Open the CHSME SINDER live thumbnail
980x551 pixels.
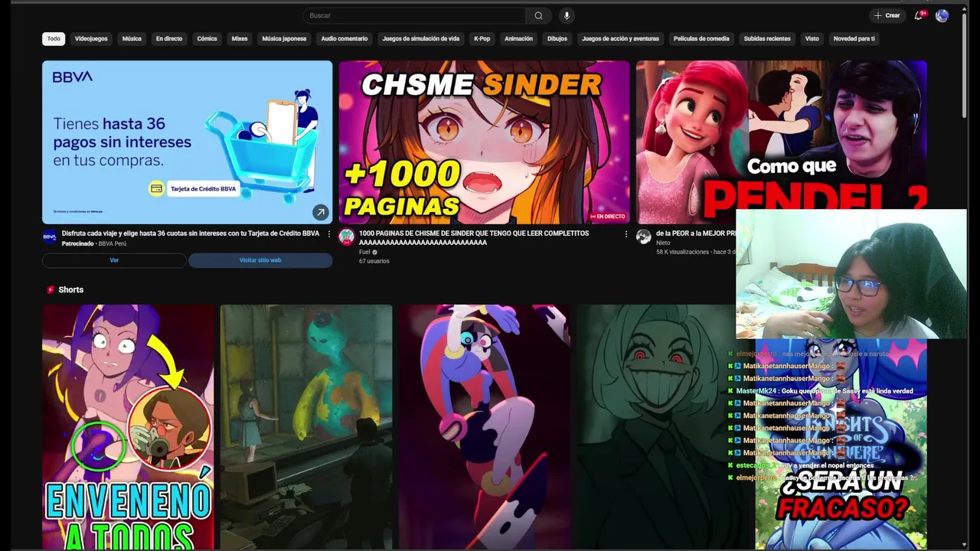click(x=485, y=142)
